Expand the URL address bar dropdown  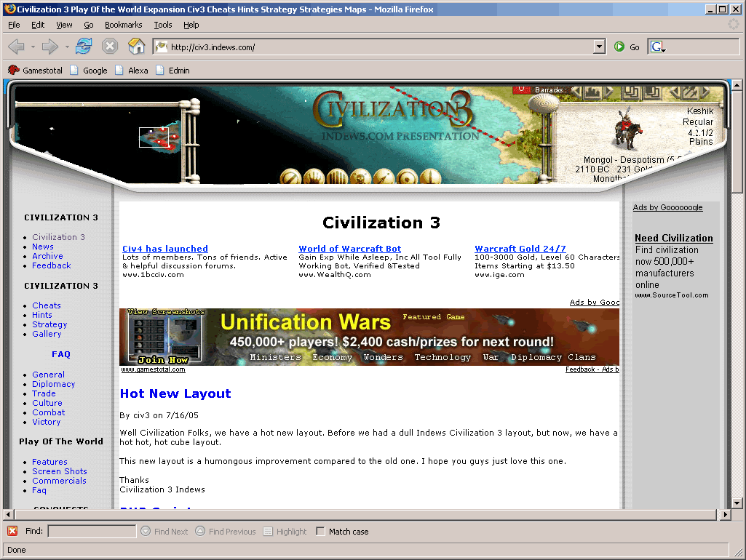click(599, 47)
